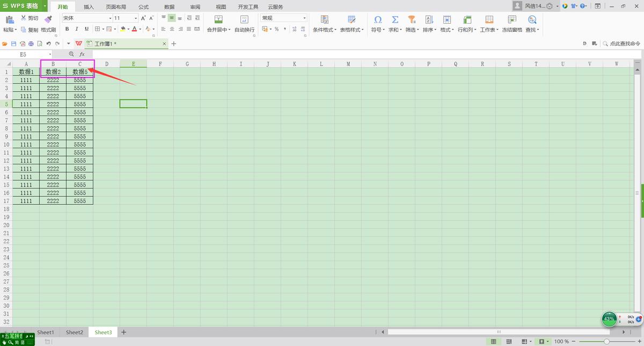Click the Name Box showing E5
Image resolution: width=644 pixels, height=346 pixels.
point(31,54)
